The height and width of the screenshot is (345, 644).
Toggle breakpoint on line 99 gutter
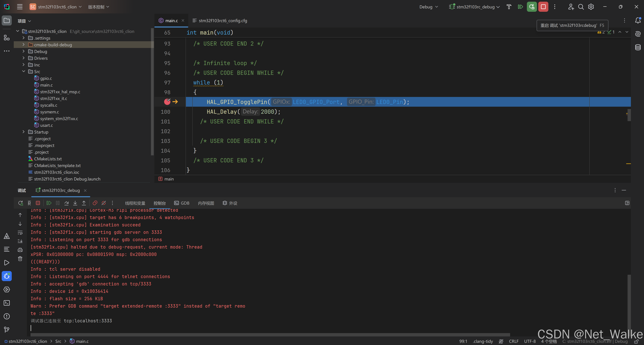tap(167, 102)
